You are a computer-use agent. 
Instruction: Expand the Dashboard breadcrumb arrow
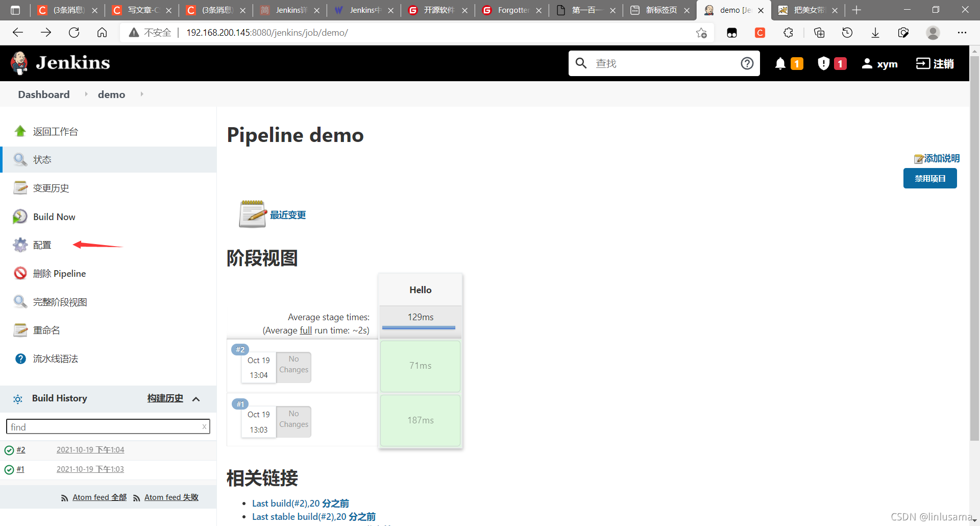86,94
